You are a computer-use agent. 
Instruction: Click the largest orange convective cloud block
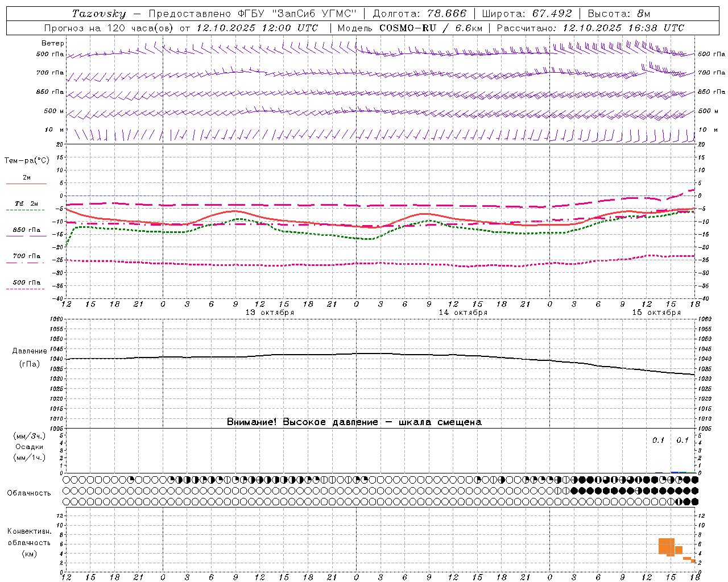point(667,546)
